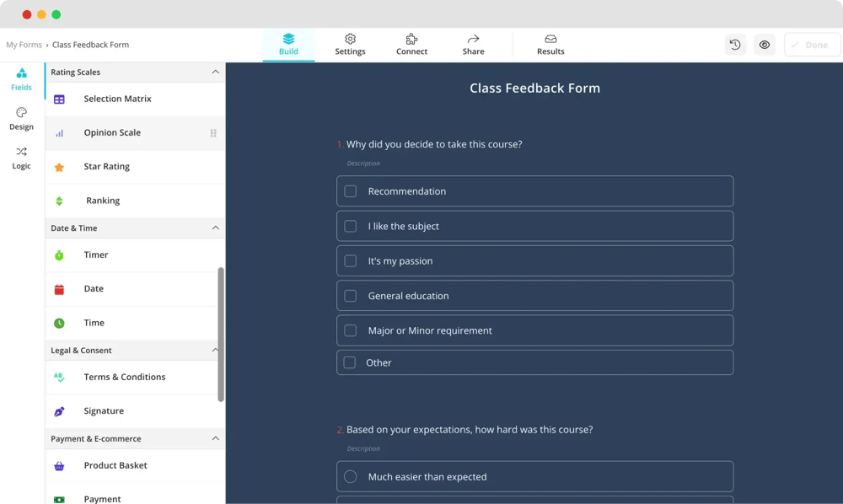Click the Done button
This screenshot has height=504, width=843.
coord(811,44)
